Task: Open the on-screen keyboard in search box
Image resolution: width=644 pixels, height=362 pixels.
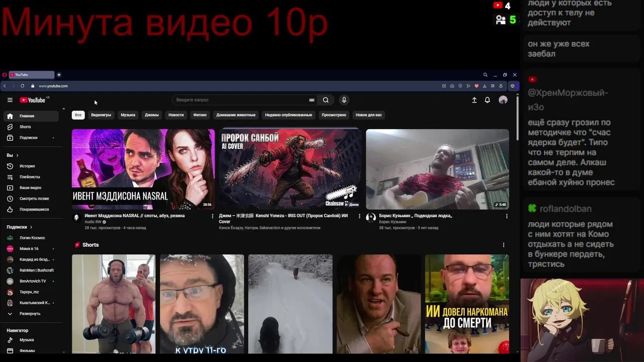Action: tap(311, 100)
